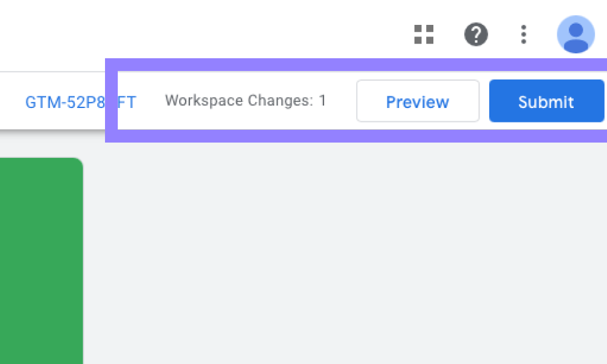
Task: Get support via the help icon
Action: (x=476, y=35)
